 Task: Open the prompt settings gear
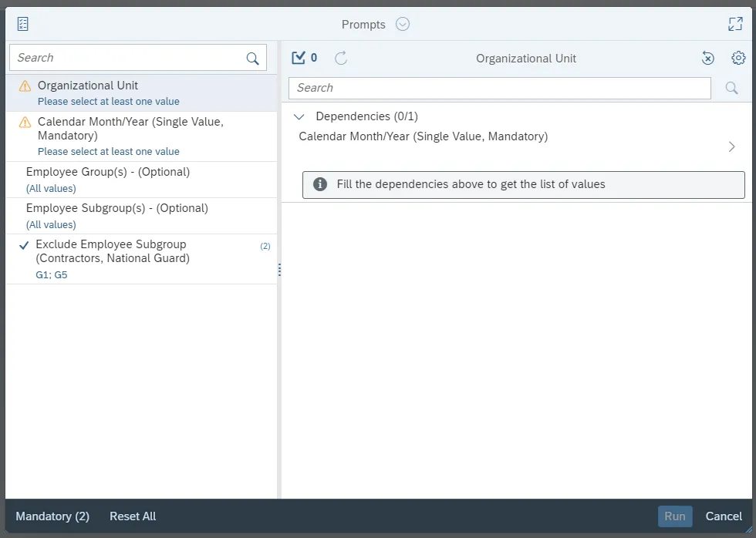pyautogui.click(x=738, y=58)
